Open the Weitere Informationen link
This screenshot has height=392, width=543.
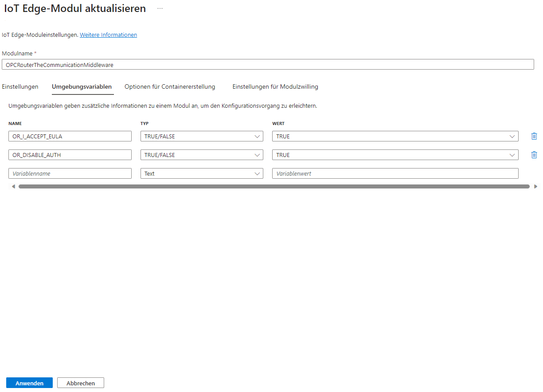[x=108, y=35]
